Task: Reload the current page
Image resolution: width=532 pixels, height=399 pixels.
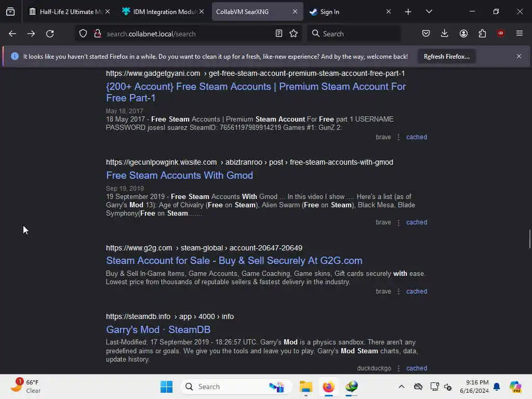Action: (50, 34)
